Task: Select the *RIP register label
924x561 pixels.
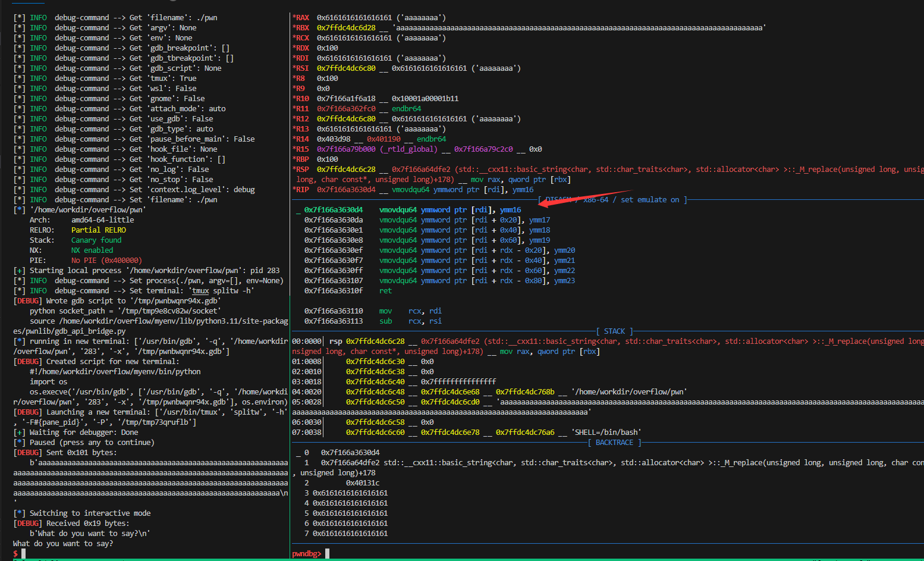Action: point(301,190)
